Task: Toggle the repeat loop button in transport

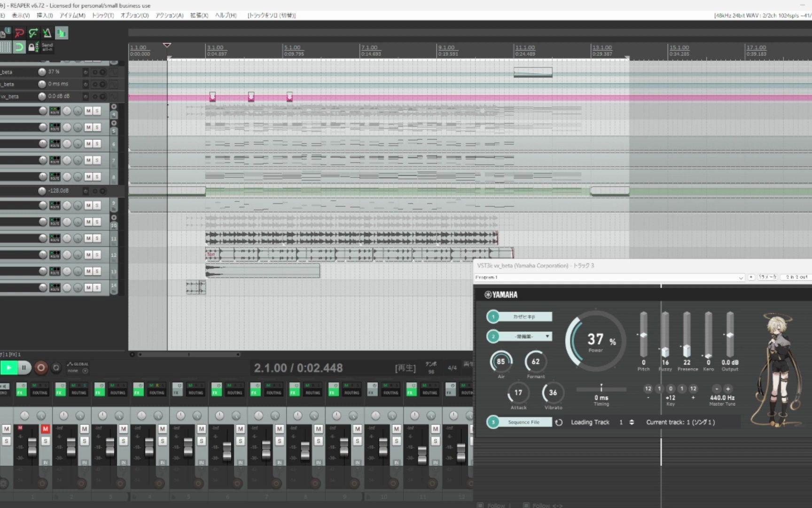Action: click(x=56, y=368)
